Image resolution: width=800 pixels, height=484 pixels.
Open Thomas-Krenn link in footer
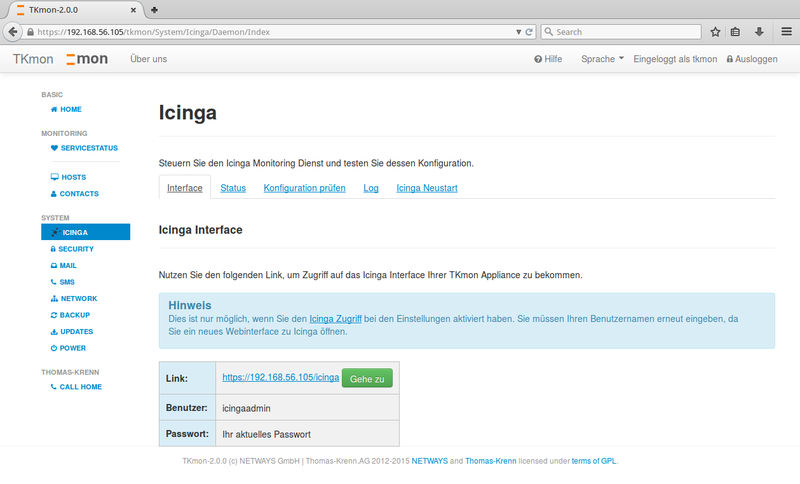coord(491,461)
